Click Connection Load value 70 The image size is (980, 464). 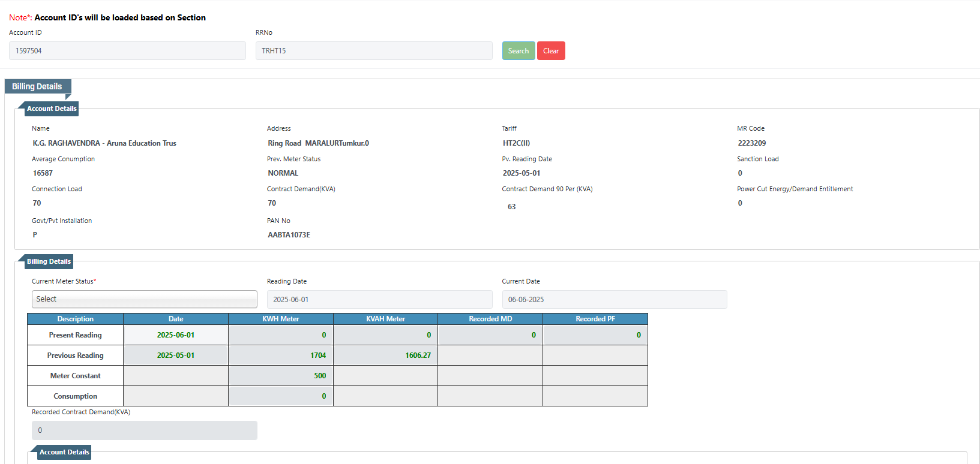coord(37,203)
